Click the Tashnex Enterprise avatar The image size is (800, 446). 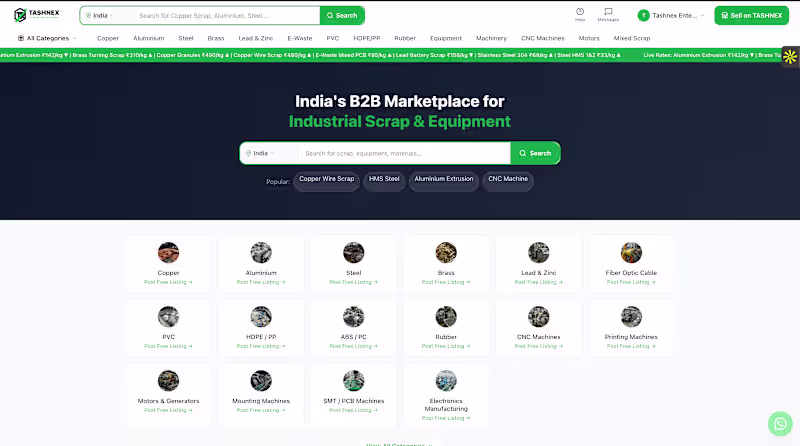pos(643,15)
